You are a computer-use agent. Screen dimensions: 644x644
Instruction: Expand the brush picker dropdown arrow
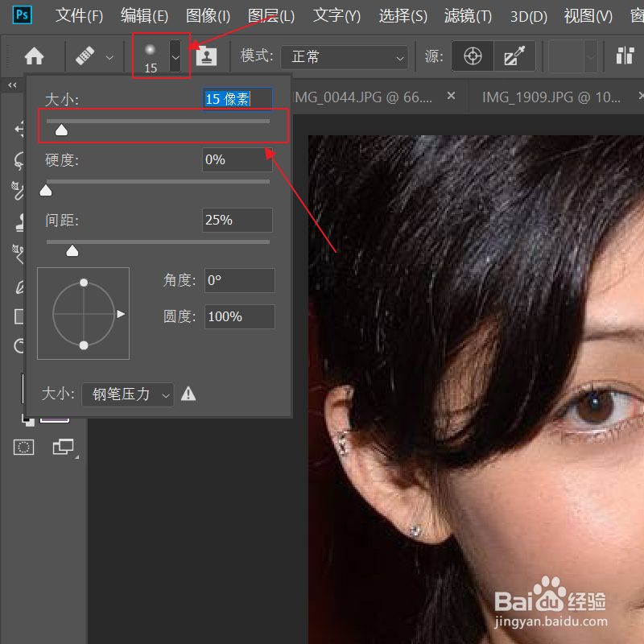[x=175, y=56]
